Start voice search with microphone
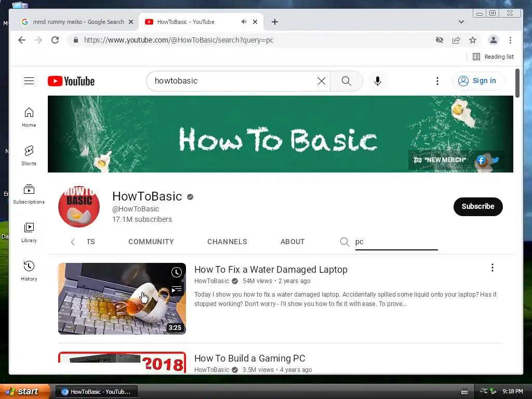 click(x=378, y=81)
